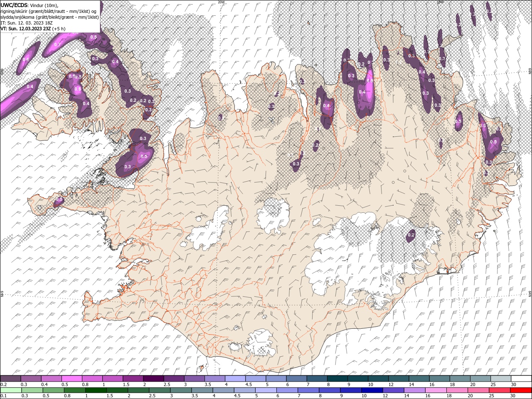The height and width of the screenshot is (399, 532).
Task: Select the 7 swatch in the lower rain legend row
Action: point(308,390)
